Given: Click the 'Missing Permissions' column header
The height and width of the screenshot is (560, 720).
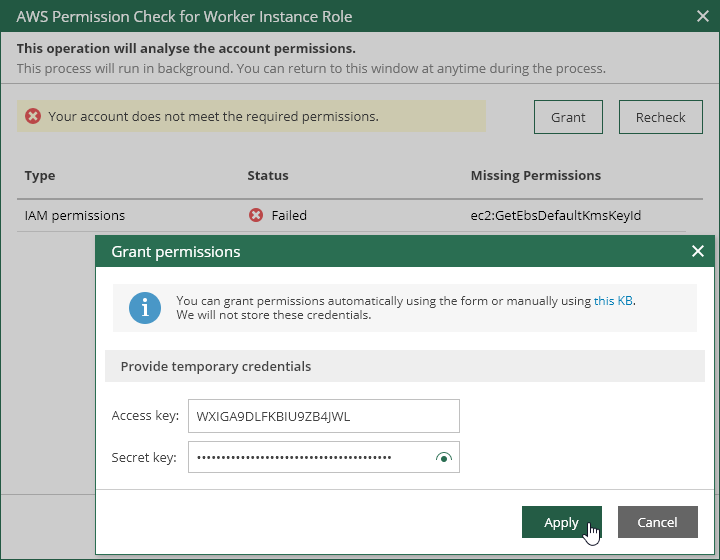Looking at the screenshot, I should 535,175.
